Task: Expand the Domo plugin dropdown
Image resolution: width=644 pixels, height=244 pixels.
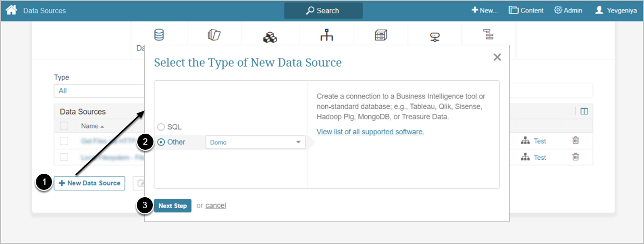Action: pos(255,142)
